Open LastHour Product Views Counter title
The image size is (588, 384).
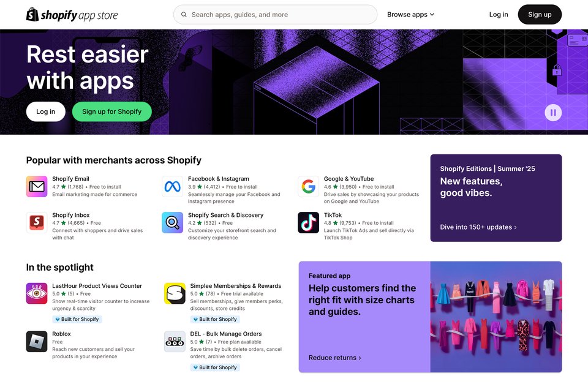tap(97, 286)
